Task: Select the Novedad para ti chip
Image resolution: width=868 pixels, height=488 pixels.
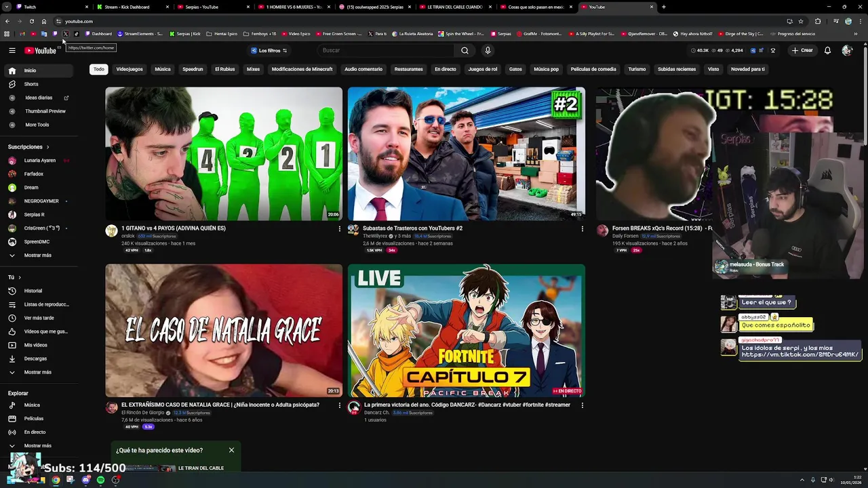Action: (x=747, y=69)
